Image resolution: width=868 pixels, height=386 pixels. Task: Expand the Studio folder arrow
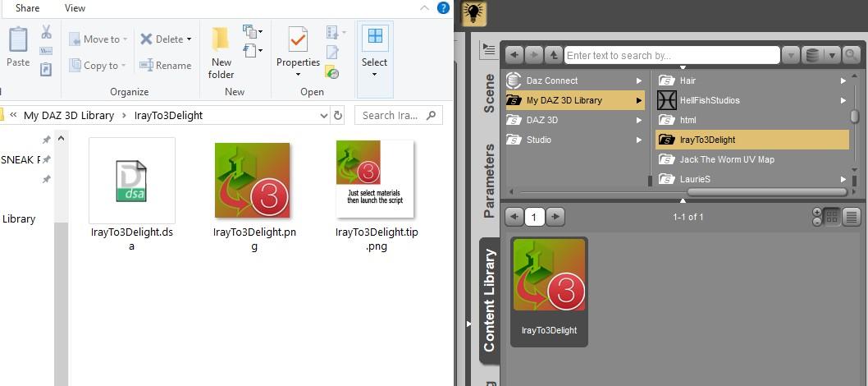(x=639, y=140)
